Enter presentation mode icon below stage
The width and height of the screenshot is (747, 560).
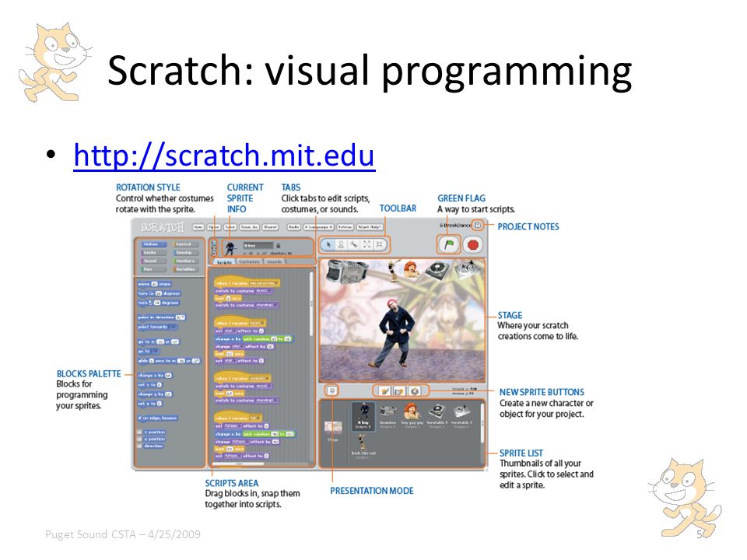pyautogui.click(x=332, y=390)
